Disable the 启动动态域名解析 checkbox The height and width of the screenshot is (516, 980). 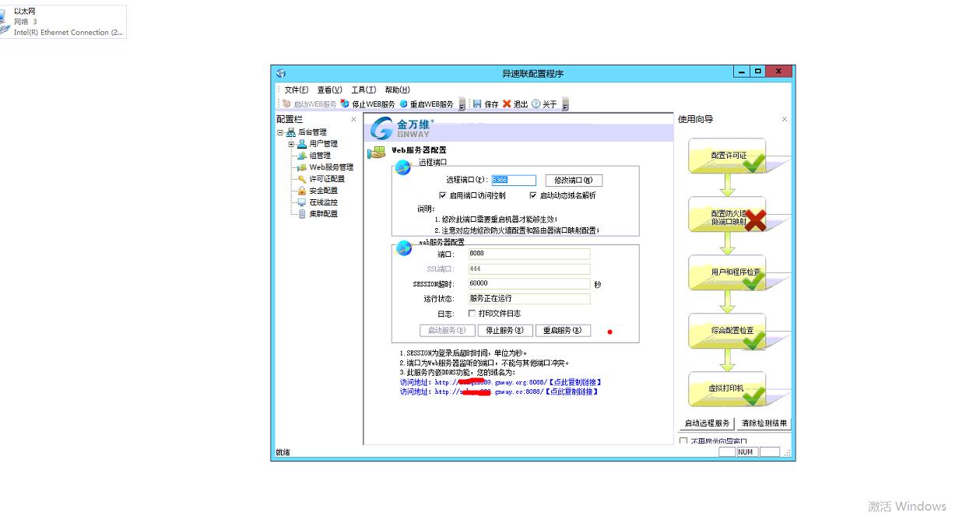[x=533, y=195]
